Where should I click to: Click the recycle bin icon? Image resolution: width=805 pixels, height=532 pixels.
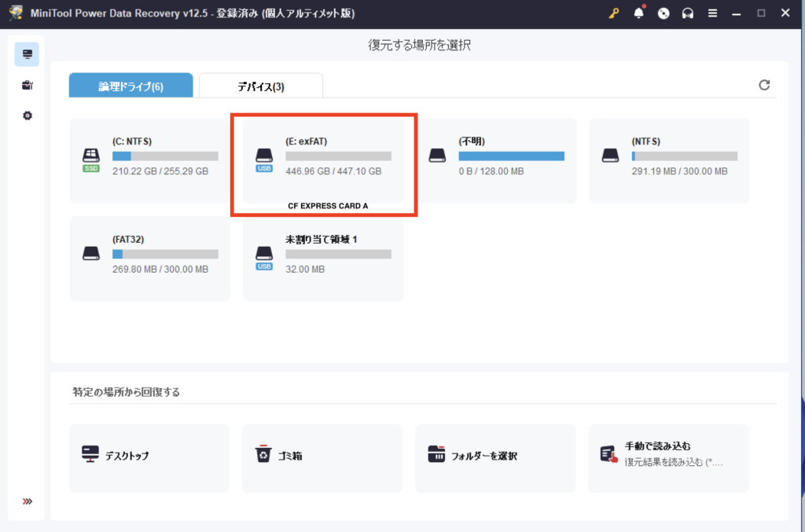[x=263, y=453]
